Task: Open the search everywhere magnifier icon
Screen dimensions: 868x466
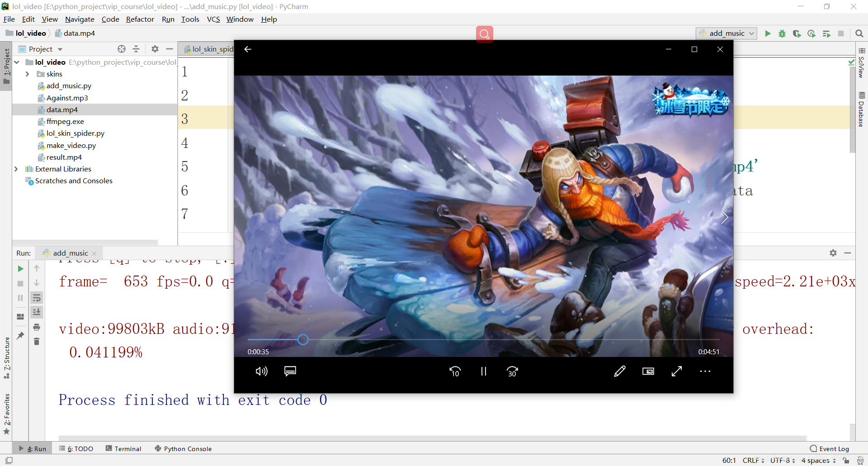Action: click(859, 33)
